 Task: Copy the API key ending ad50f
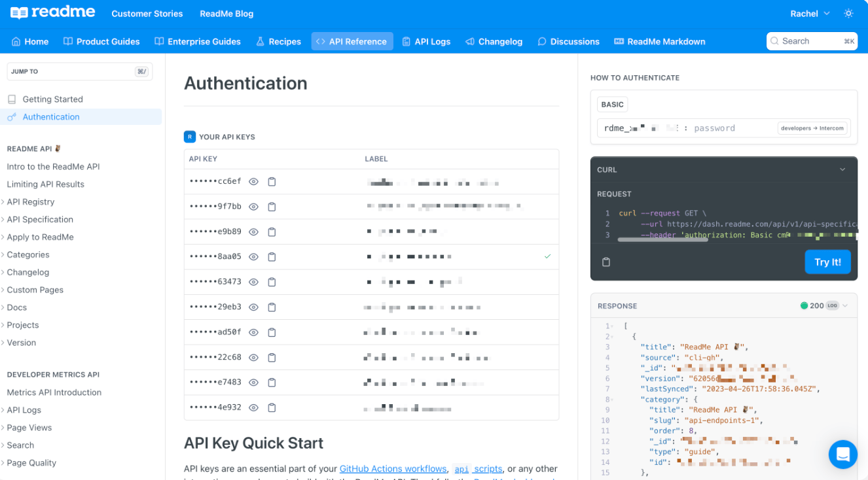pyautogui.click(x=272, y=332)
